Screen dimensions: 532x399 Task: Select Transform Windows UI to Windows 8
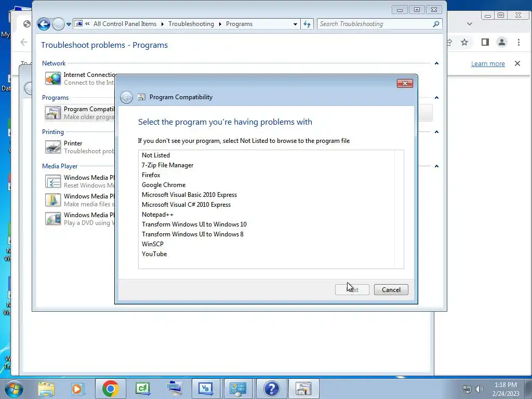click(x=192, y=234)
